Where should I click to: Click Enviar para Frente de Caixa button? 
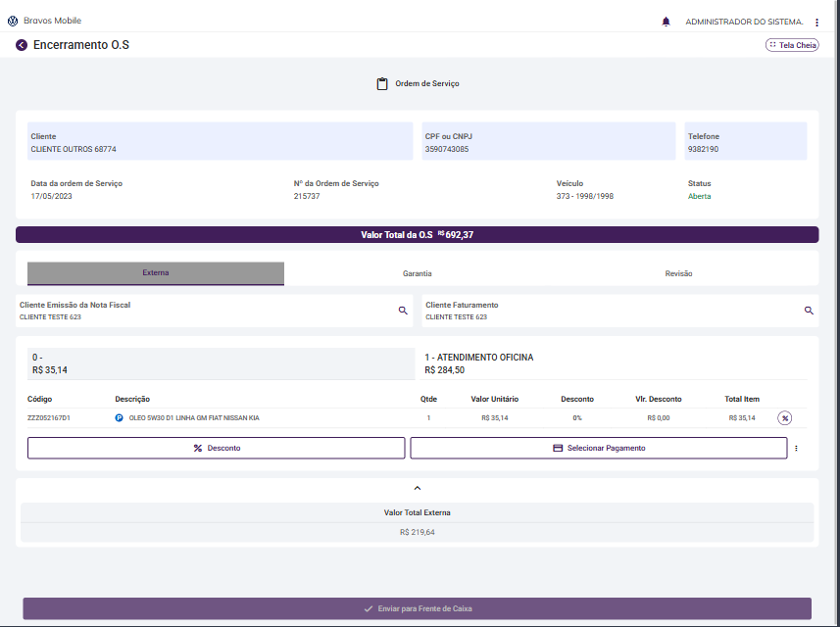point(418,608)
